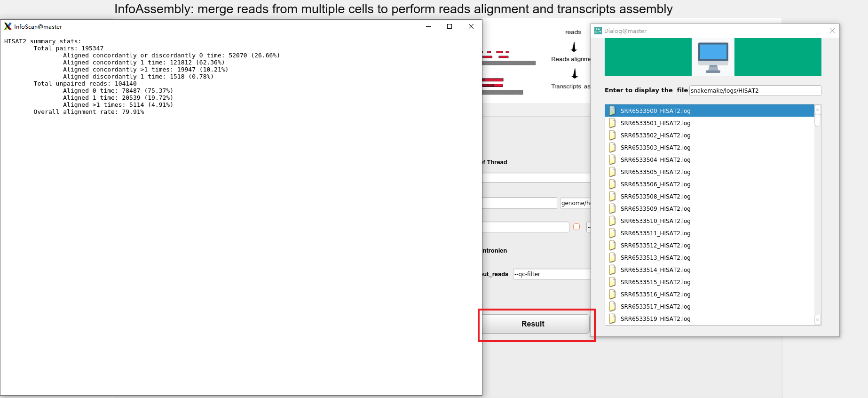868x398 pixels.
Task: Click file icon beside SRR6533514_HISAT2.log
Action: pos(612,270)
